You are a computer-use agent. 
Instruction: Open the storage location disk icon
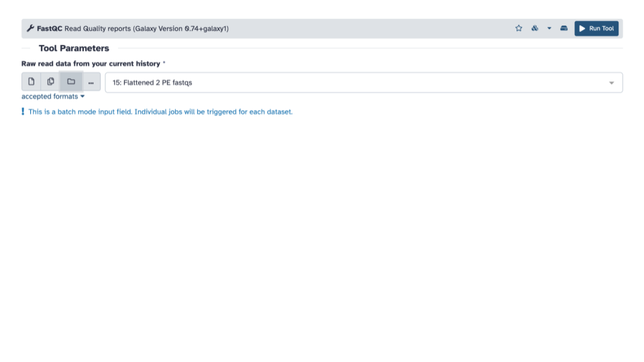coord(564,28)
